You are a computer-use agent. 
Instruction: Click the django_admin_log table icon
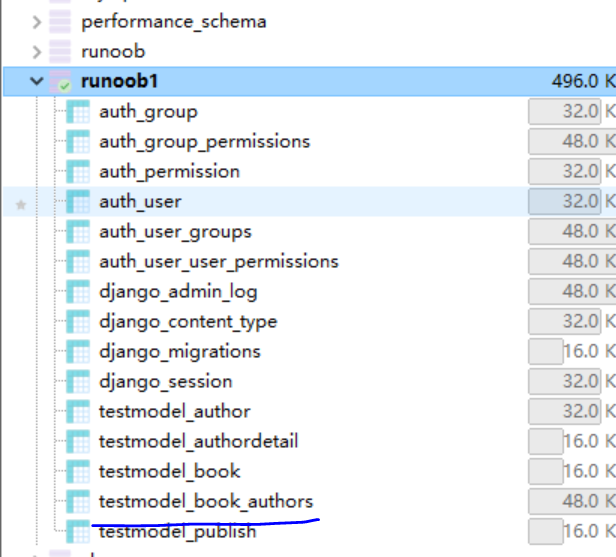[78, 292]
